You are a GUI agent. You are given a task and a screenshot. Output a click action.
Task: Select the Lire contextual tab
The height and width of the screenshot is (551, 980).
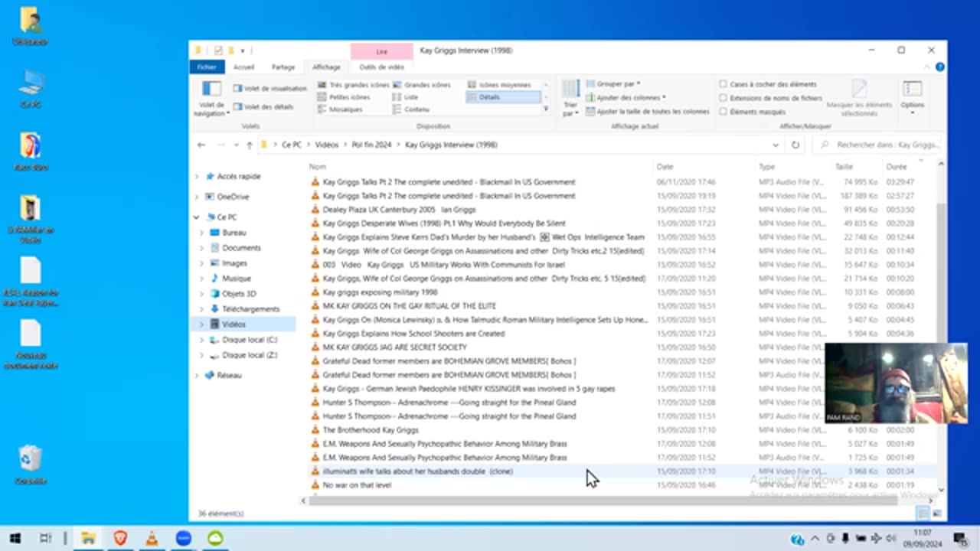[381, 51]
